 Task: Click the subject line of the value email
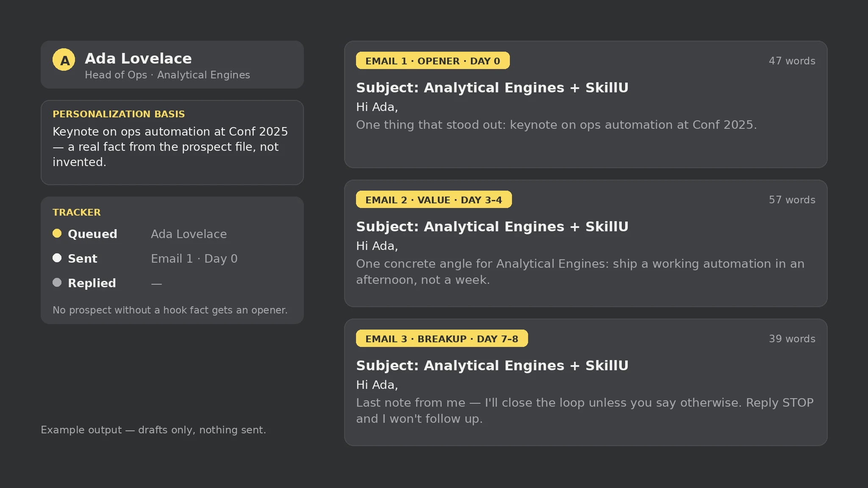click(x=492, y=227)
